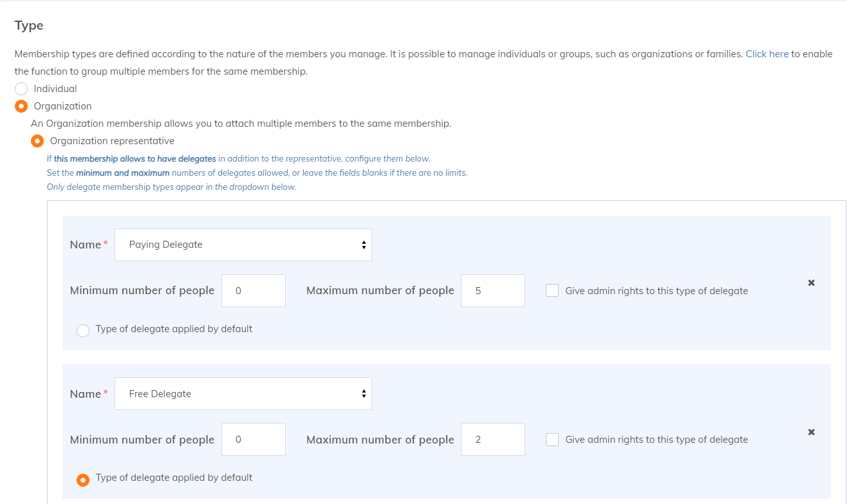Remove the Paying Delegate row

pyautogui.click(x=811, y=283)
